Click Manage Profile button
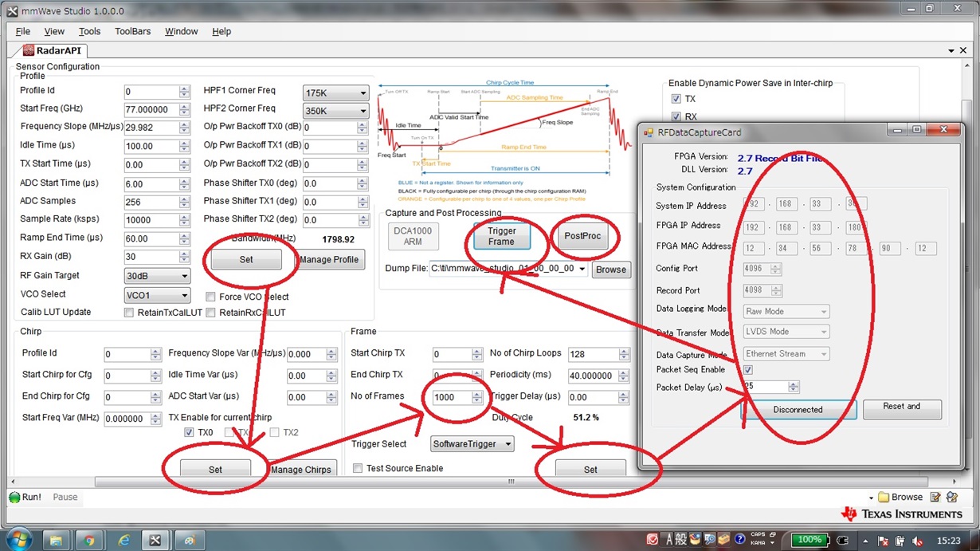Screen dimensions: 980x551 click(x=330, y=259)
